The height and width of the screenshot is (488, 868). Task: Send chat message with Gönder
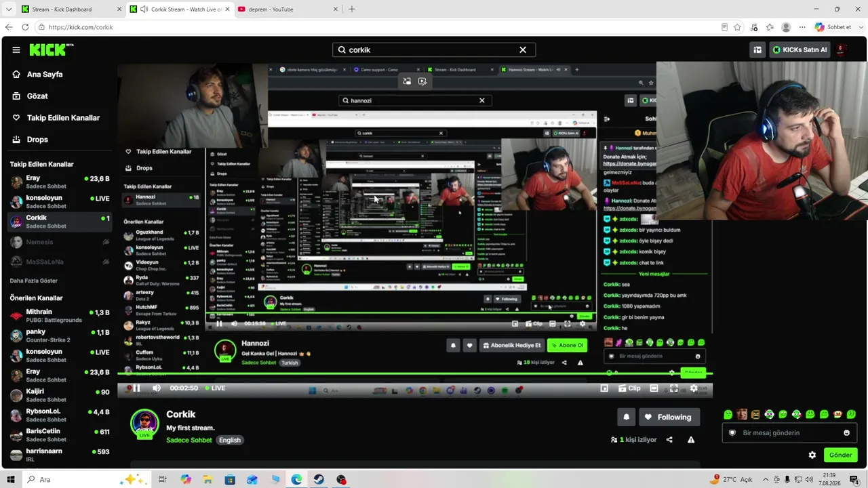click(x=840, y=455)
